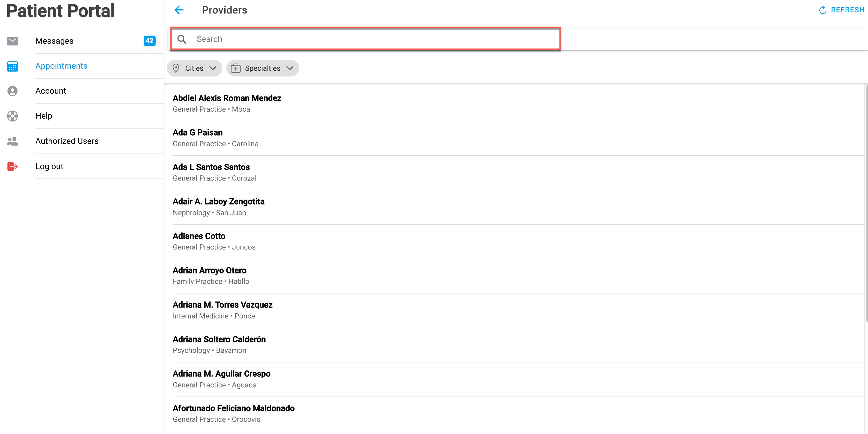Open Adriana Soltero Calderón provider entry
The image size is (868, 434).
coord(219,340)
